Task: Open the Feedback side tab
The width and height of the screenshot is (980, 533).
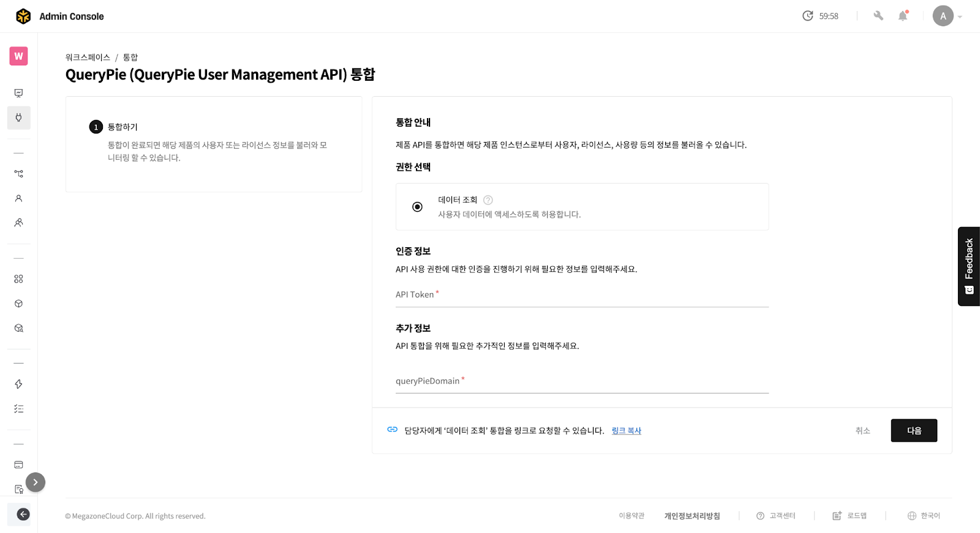Action: [x=969, y=266]
